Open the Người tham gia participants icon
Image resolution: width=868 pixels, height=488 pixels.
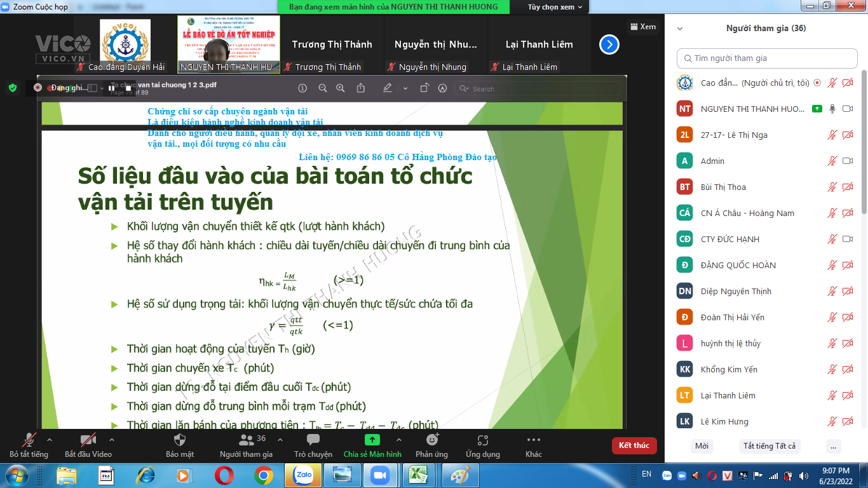pos(246,440)
